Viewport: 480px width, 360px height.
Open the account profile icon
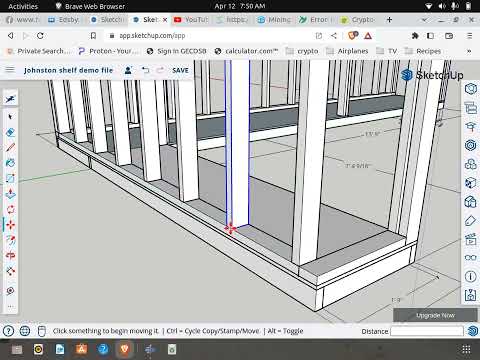[x=128, y=70]
